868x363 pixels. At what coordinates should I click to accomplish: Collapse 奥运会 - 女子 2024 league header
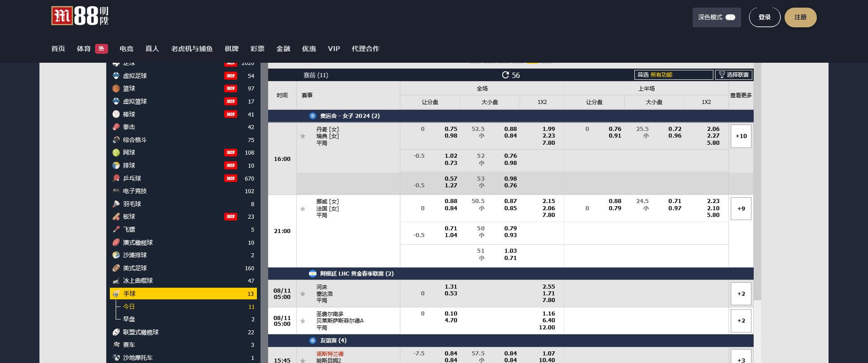[511, 116]
